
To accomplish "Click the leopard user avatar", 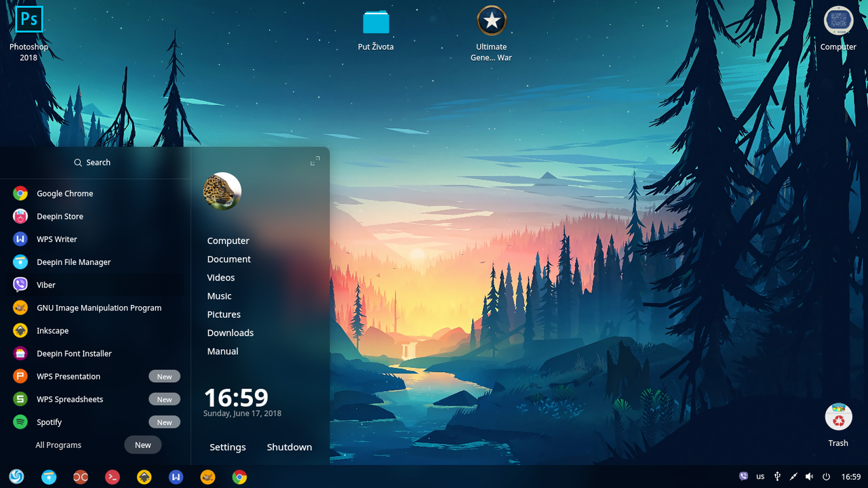I will point(222,191).
